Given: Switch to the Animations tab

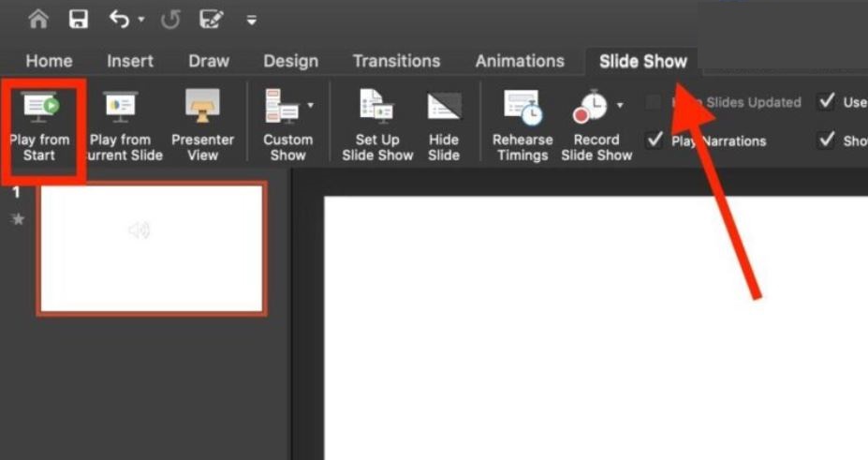Looking at the screenshot, I should click(520, 61).
